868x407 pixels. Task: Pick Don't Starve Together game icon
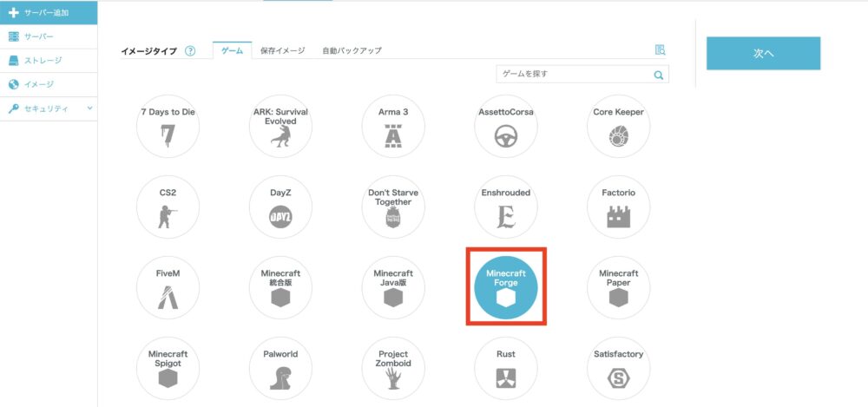[393, 207]
